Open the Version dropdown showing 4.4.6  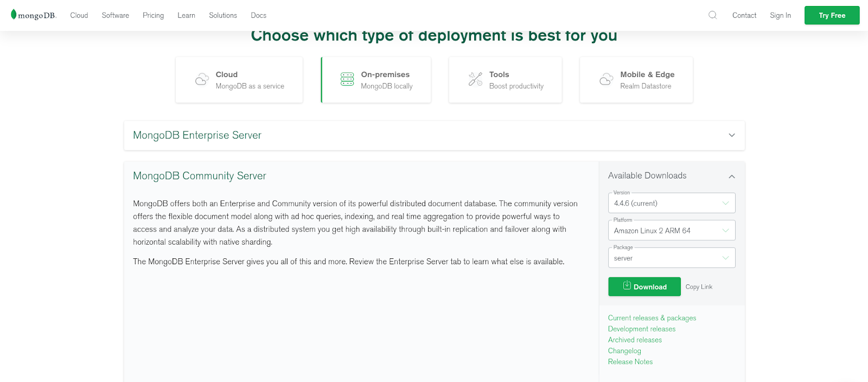point(672,203)
